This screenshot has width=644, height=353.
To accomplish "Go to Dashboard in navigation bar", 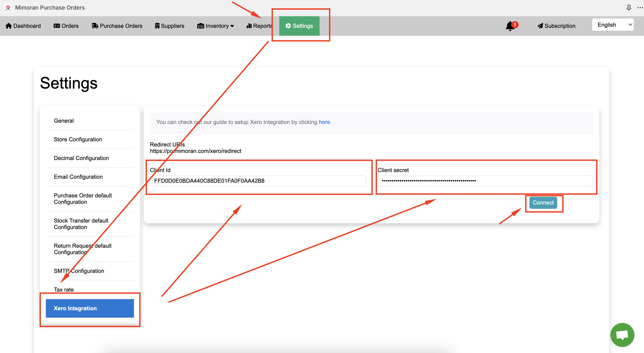I will point(23,26).
